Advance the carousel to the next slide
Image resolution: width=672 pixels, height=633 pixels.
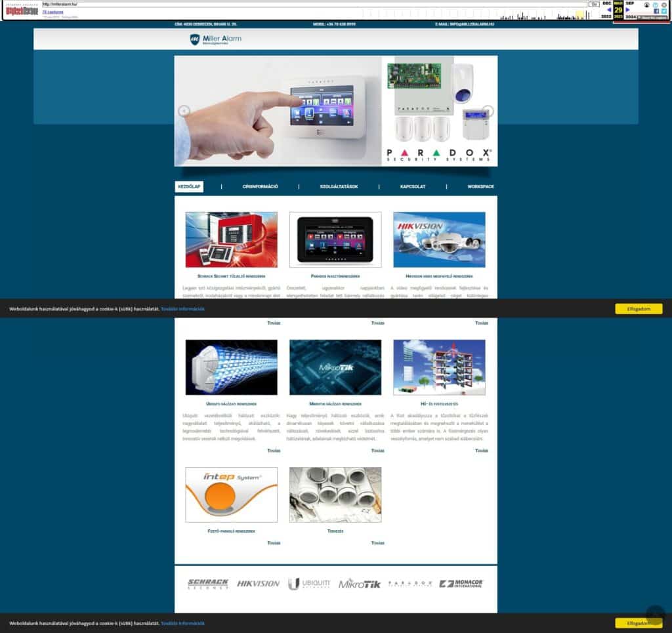pos(488,111)
